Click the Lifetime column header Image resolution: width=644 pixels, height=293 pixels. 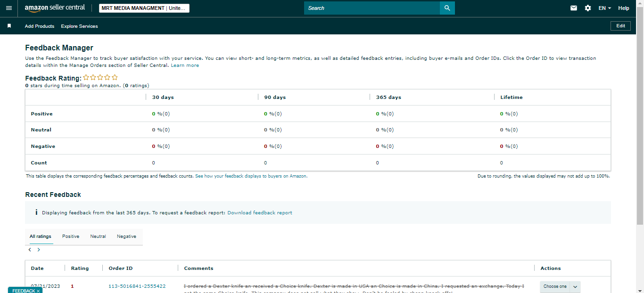(512, 97)
